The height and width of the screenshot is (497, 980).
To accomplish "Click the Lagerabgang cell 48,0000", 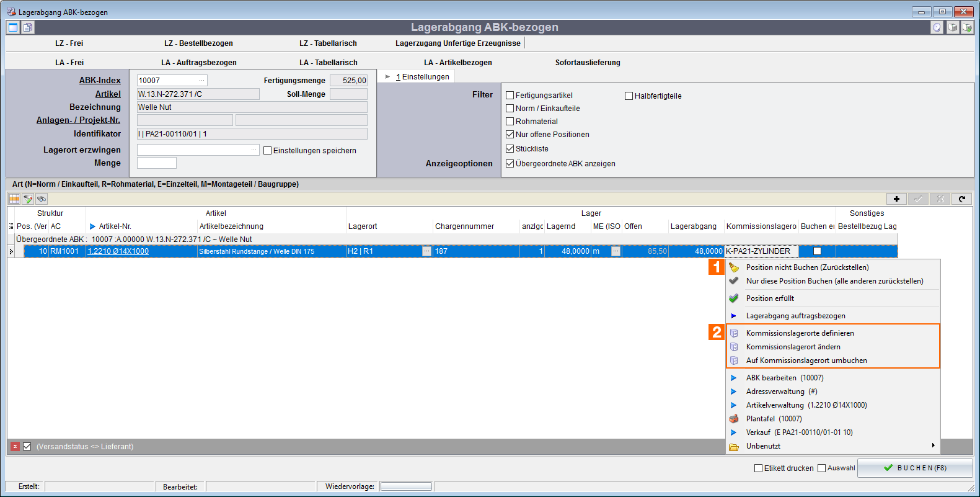I will (x=697, y=251).
